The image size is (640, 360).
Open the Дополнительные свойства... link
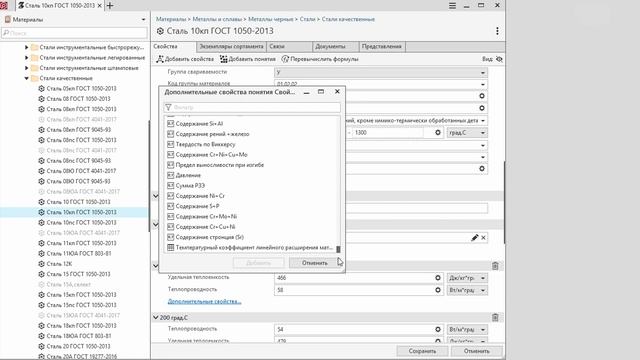point(204,302)
